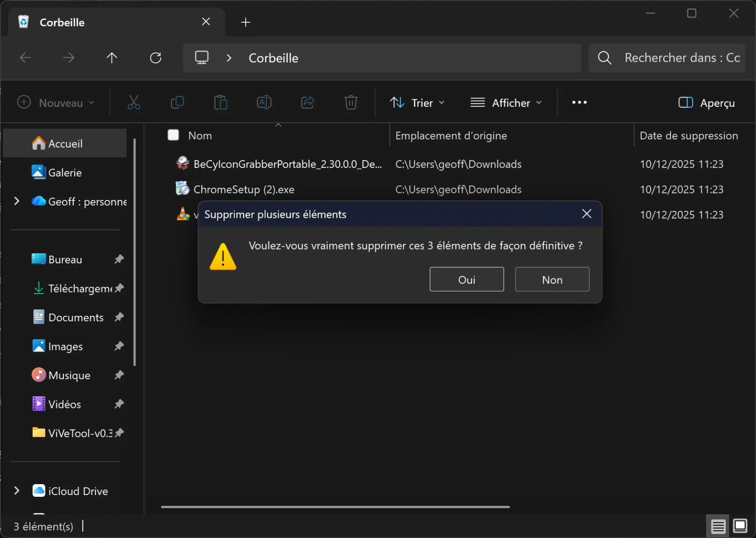Click the Share icon in toolbar
The width and height of the screenshot is (756, 538).
coord(308,102)
